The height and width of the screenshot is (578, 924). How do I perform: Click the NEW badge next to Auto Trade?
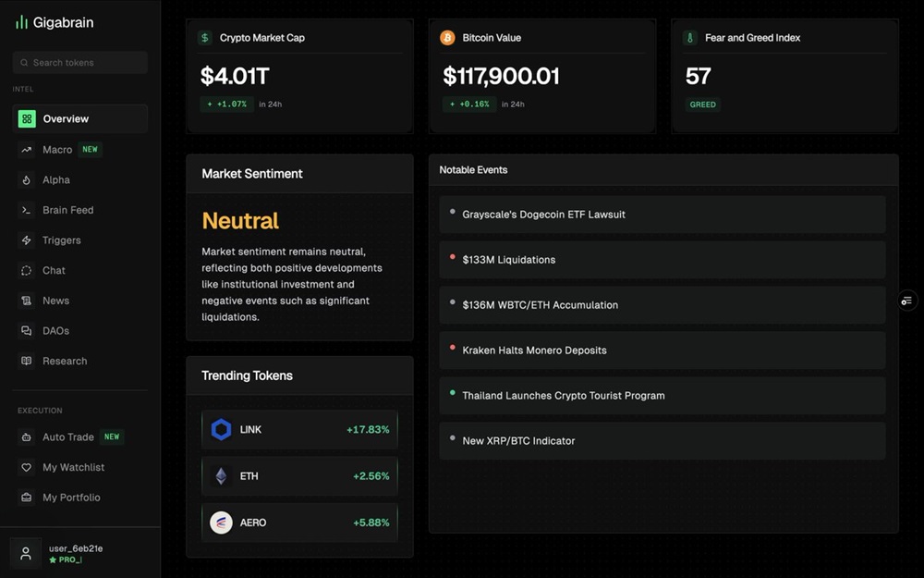[112, 437]
